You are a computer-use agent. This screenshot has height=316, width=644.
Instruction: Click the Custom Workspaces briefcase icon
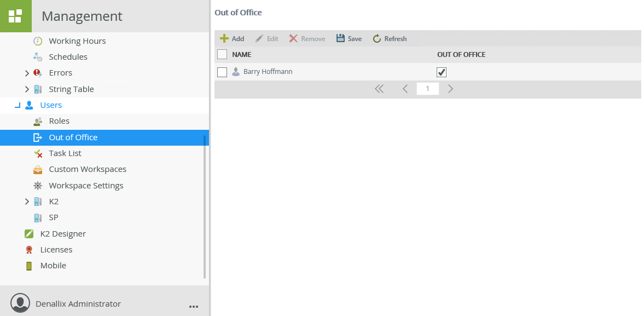click(x=38, y=169)
